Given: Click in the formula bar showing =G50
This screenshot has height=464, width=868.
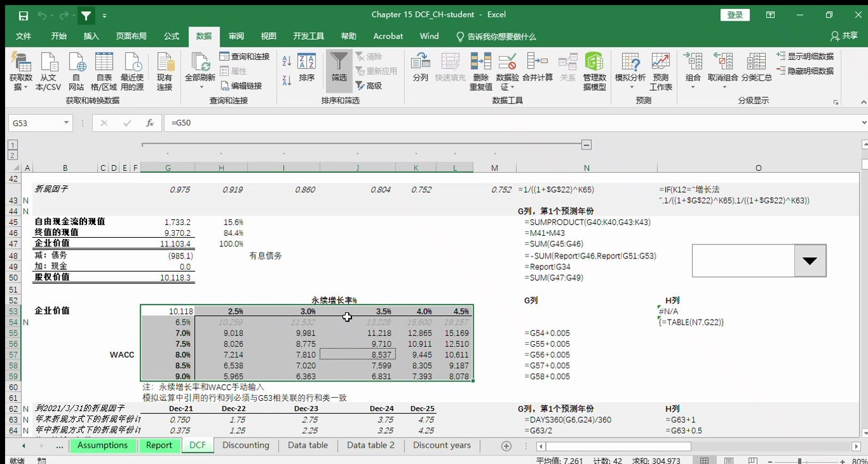Looking at the screenshot, I should (x=511, y=123).
